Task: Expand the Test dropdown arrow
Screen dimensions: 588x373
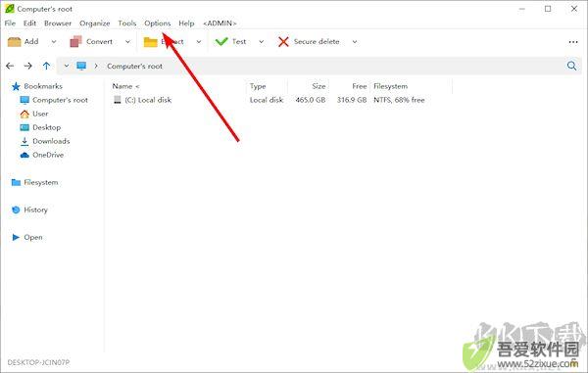Action: pyautogui.click(x=262, y=41)
